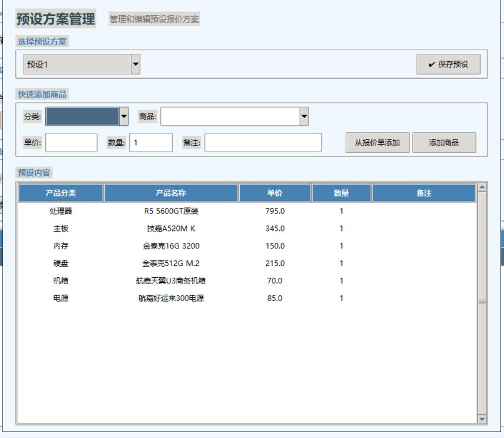504x438 pixels.
Task: Click the checkmark icon on 保存预设 button
Action: 432,65
